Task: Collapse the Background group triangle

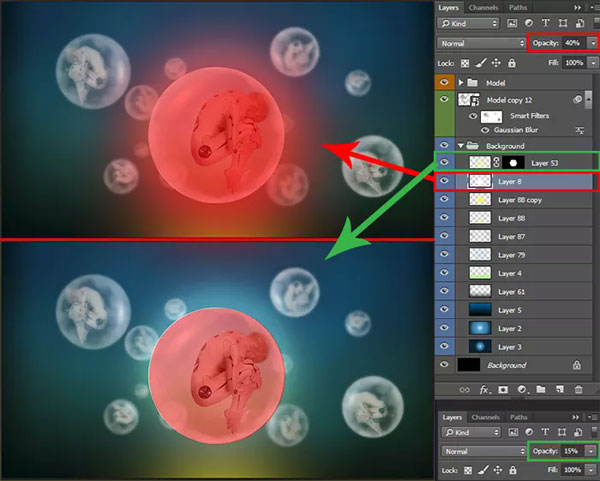Action: [x=461, y=145]
